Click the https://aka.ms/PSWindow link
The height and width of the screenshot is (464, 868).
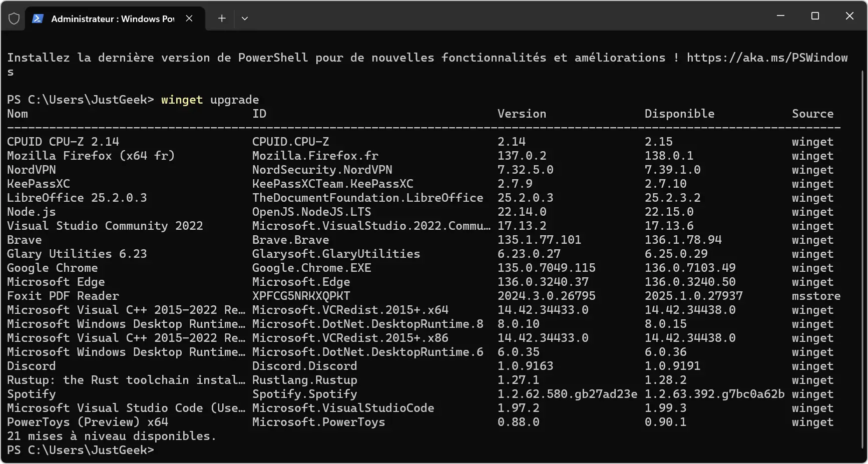point(767,58)
